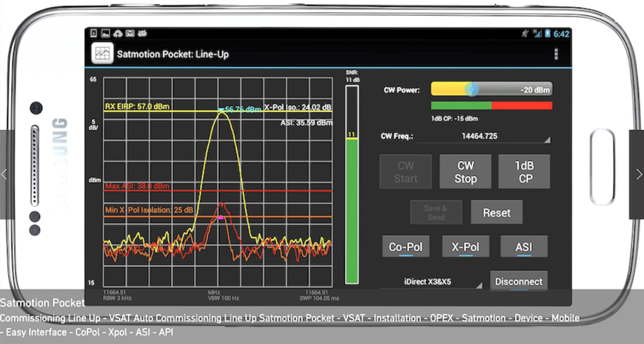Click the -20 dBm power value

click(x=535, y=90)
